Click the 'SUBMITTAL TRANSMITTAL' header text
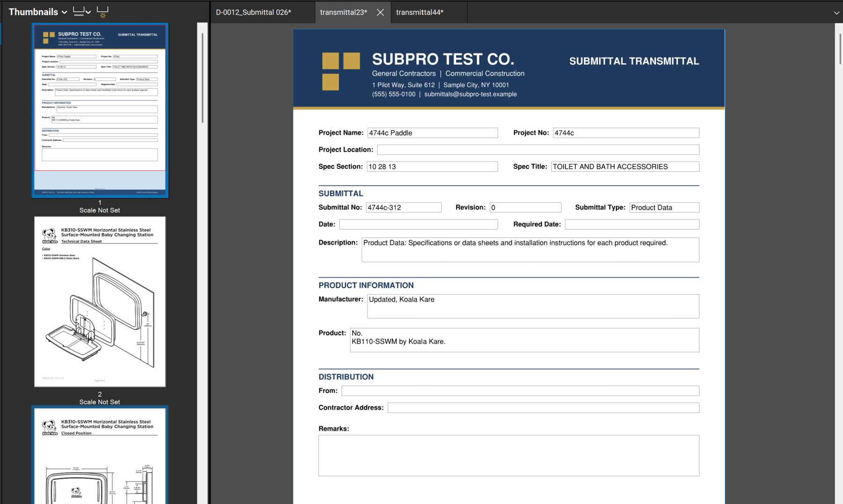Viewport: 843px width, 504px height. pyautogui.click(x=634, y=61)
